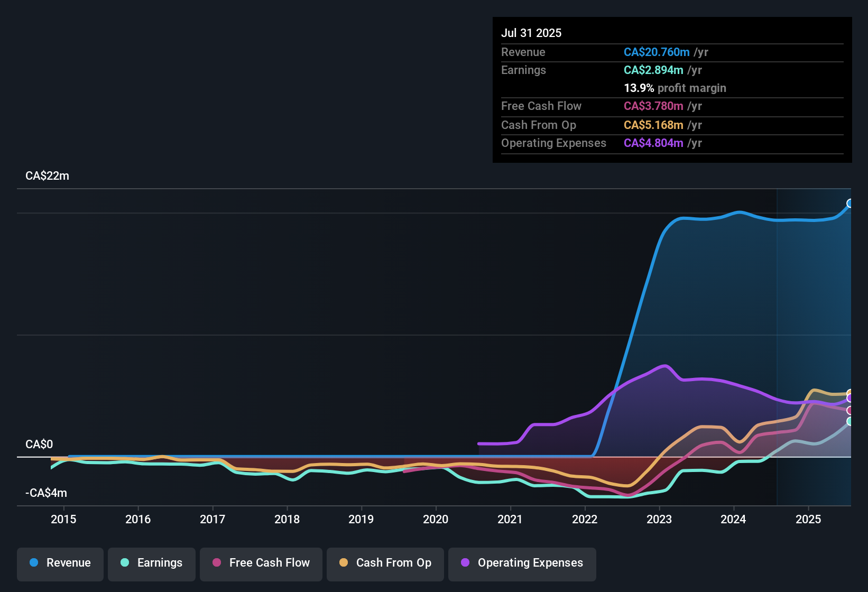The width and height of the screenshot is (868, 592).
Task: Collapse the Cash From Op legend entry
Action: [x=385, y=563]
